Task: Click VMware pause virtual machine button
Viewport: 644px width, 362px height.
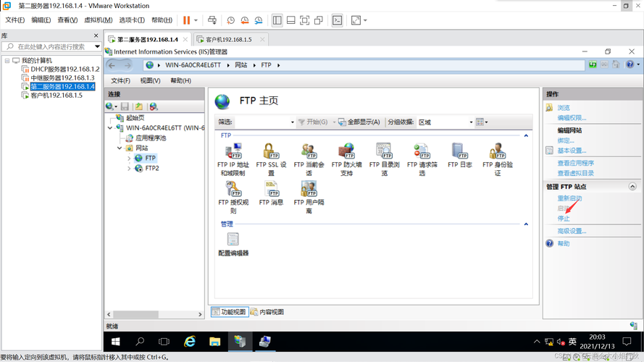Action: (x=186, y=20)
